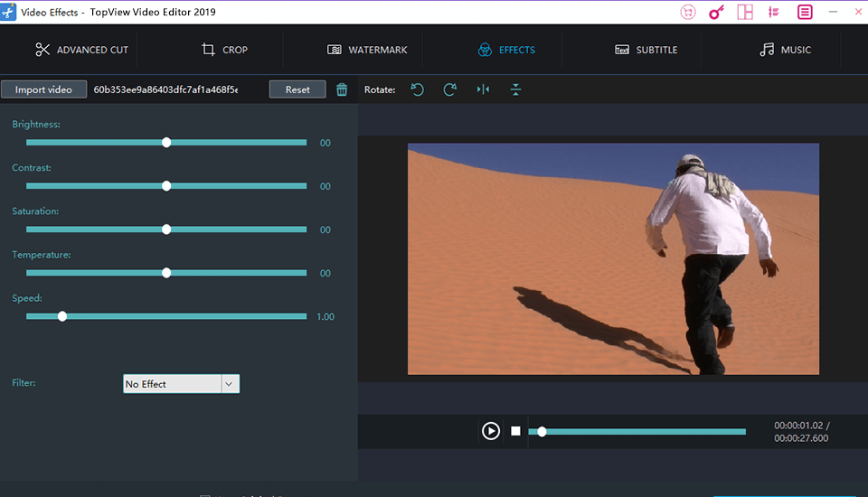Click the Saturation slider handle
Image resolution: width=868 pixels, height=497 pixels.
(x=166, y=230)
